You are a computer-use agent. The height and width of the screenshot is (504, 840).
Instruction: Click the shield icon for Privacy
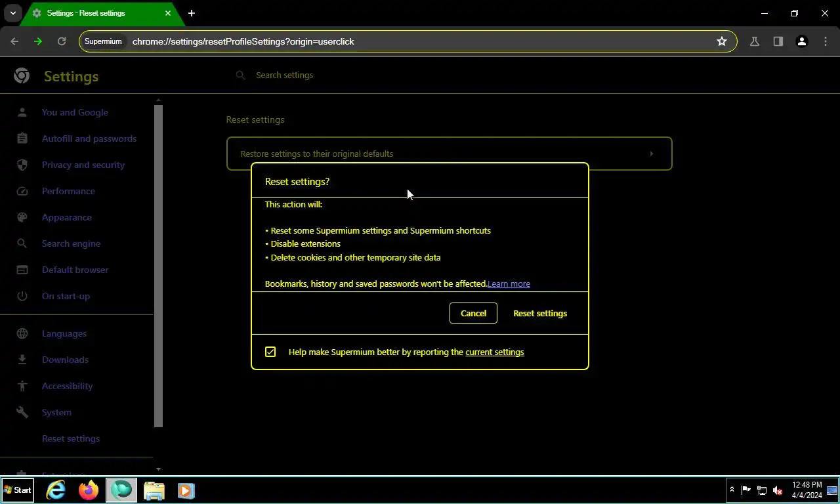pyautogui.click(x=22, y=165)
